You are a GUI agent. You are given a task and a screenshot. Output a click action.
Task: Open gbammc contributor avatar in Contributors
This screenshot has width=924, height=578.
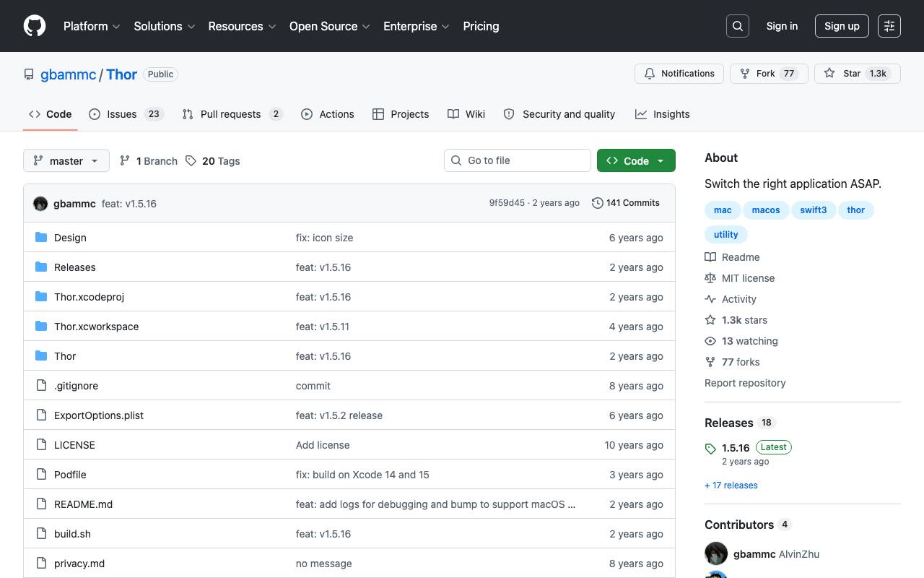tap(716, 554)
